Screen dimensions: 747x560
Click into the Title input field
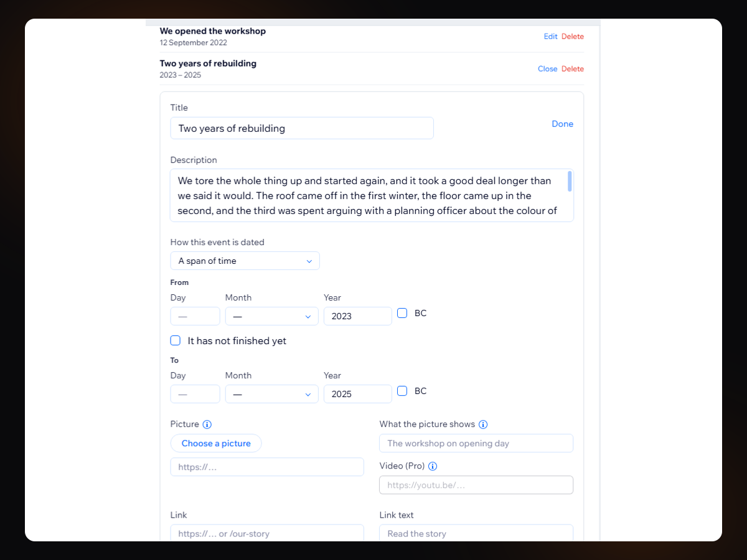point(302,128)
